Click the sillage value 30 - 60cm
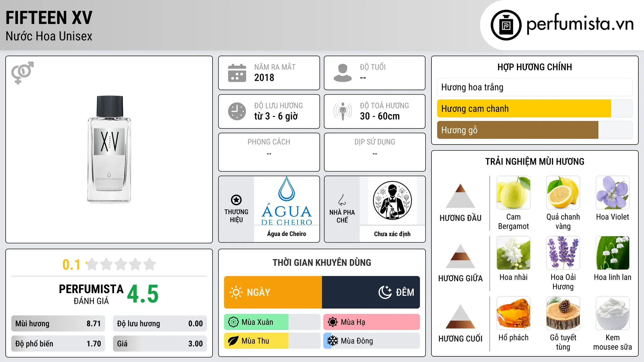The width and height of the screenshot is (644, 362). click(380, 116)
